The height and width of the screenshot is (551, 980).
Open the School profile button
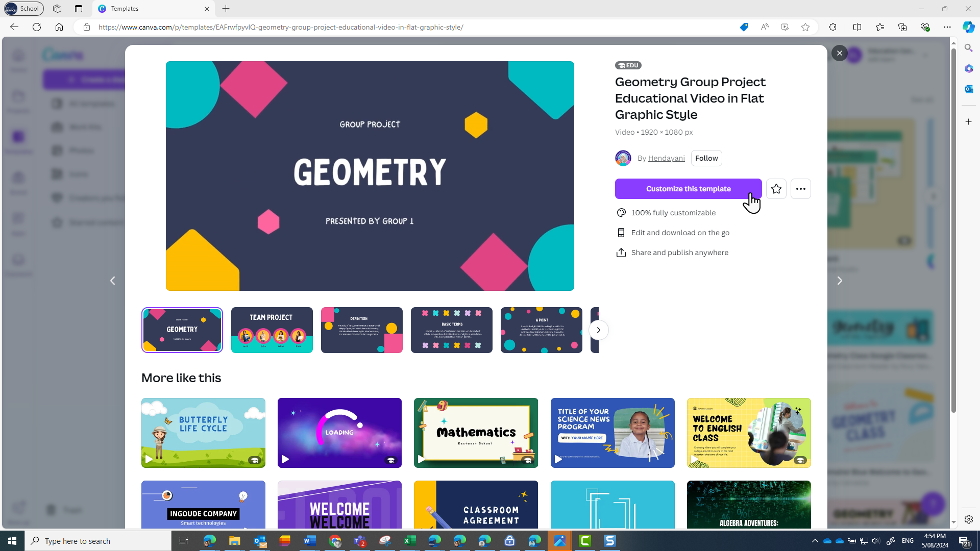(23, 9)
